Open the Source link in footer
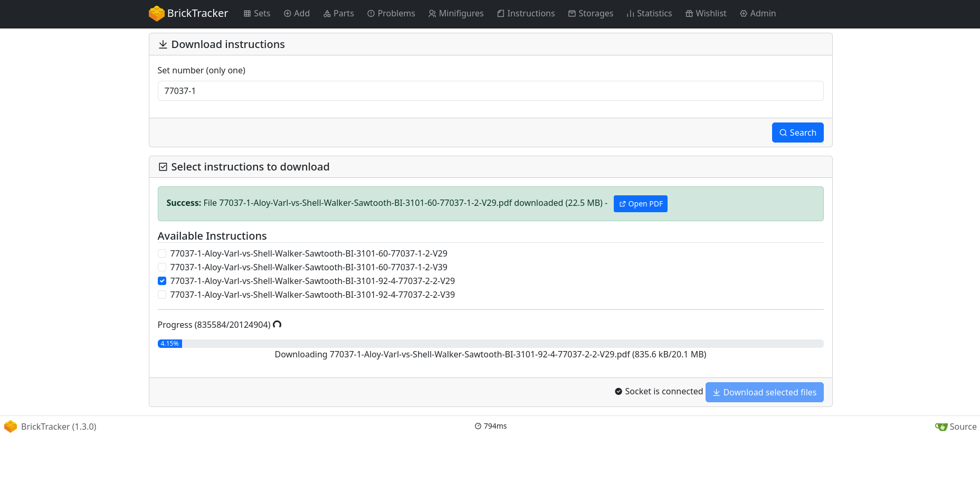Image resolution: width=980 pixels, height=492 pixels. [956, 427]
